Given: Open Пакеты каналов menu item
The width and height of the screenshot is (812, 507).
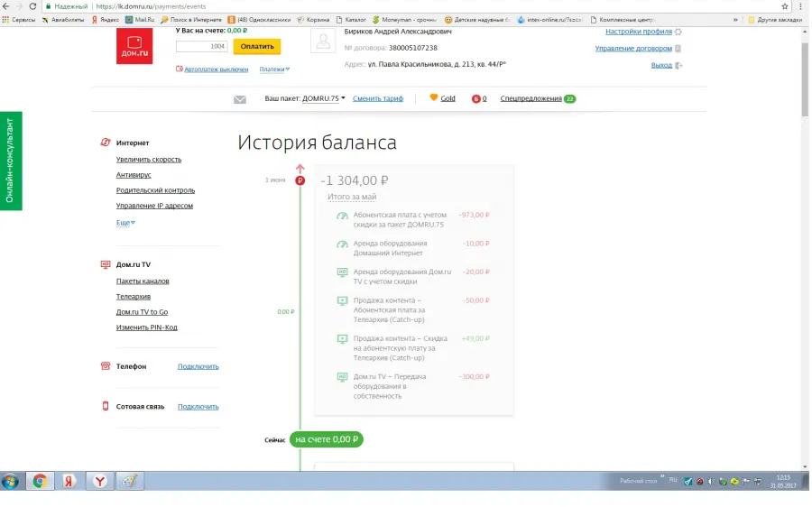Looking at the screenshot, I should coord(143,281).
